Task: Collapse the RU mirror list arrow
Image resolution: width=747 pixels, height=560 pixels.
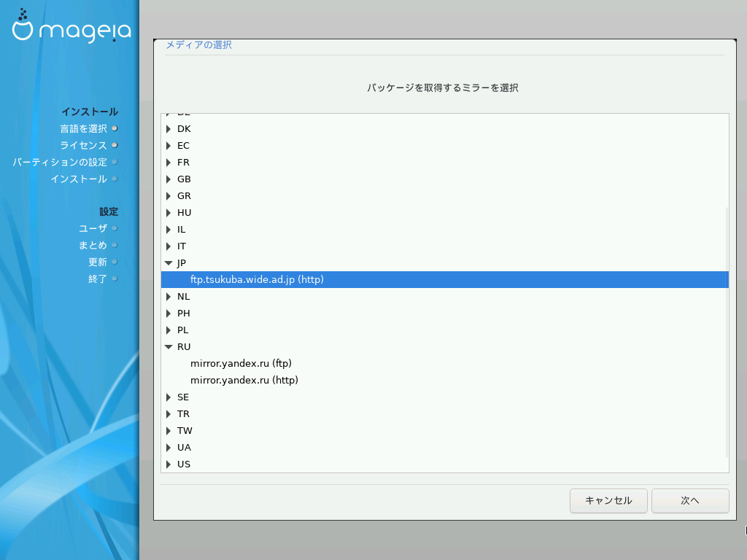Action: (x=169, y=346)
